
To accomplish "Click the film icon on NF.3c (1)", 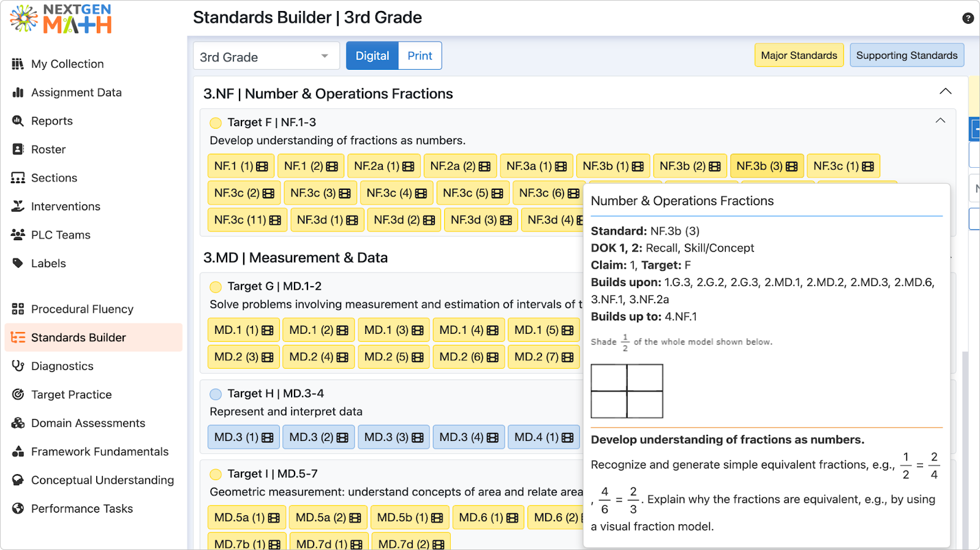I will [x=868, y=167].
